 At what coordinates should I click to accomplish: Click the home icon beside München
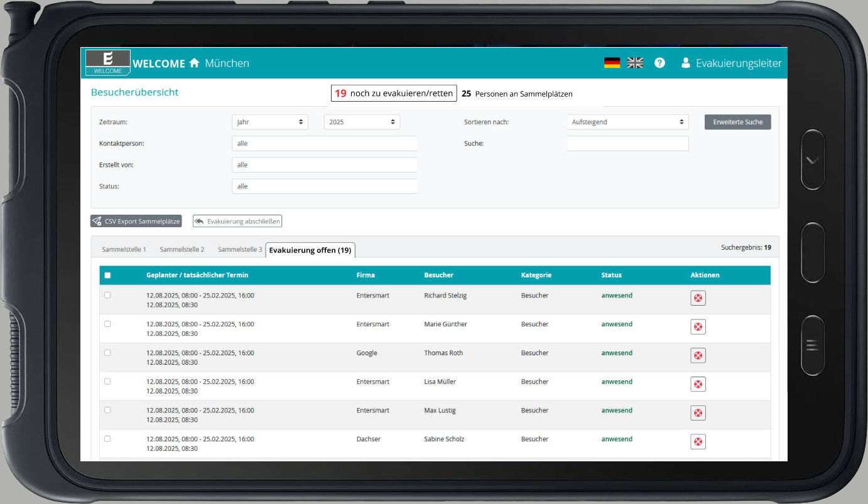[x=194, y=63]
